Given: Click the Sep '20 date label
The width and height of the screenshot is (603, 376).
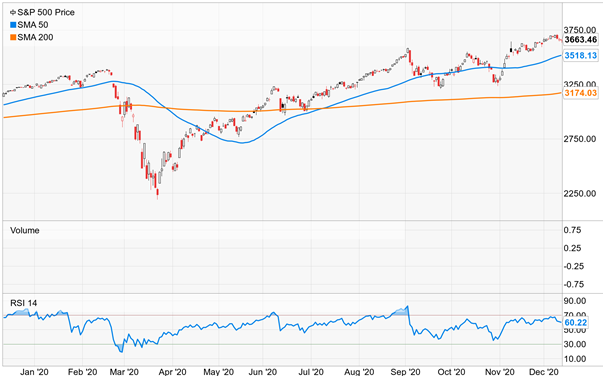Looking at the screenshot, I should [405, 372].
